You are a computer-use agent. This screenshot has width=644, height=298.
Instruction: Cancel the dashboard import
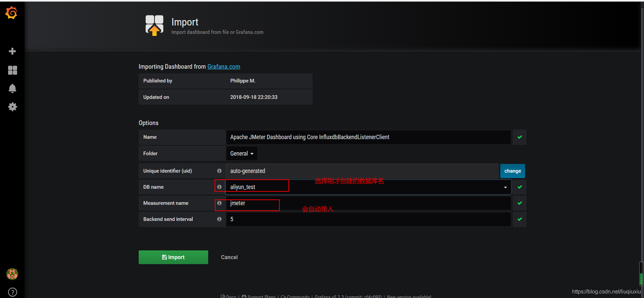pyautogui.click(x=229, y=257)
